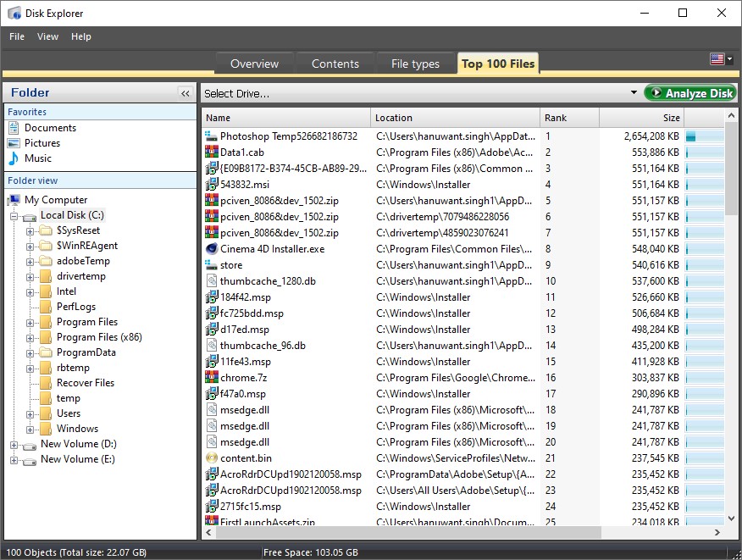This screenshot has width=742, height=560.
Task: Open the Select Drive dropdown
Action: [634, 91]
